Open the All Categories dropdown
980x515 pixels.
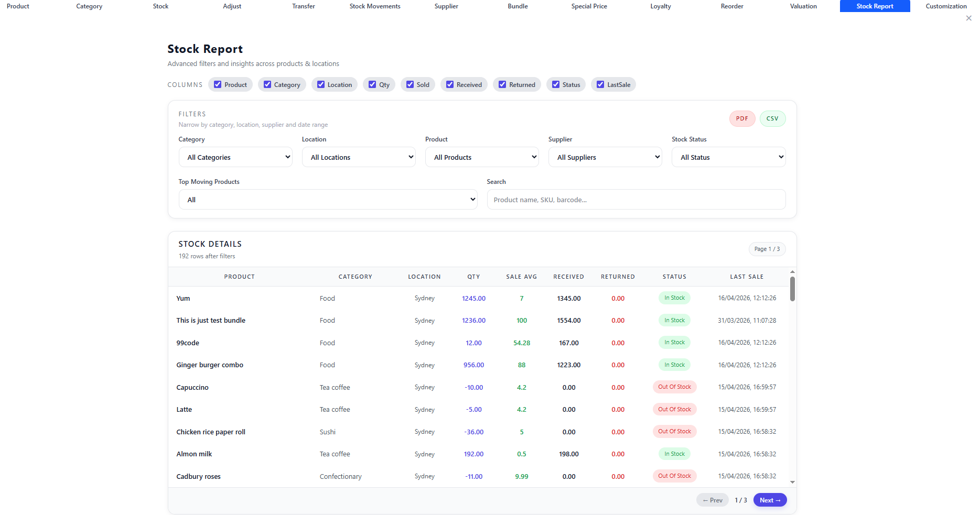click(x=235, y=157)
